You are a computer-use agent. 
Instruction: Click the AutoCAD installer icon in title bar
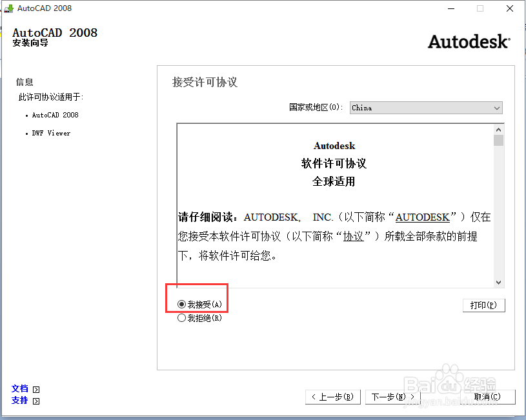[8, 8]
